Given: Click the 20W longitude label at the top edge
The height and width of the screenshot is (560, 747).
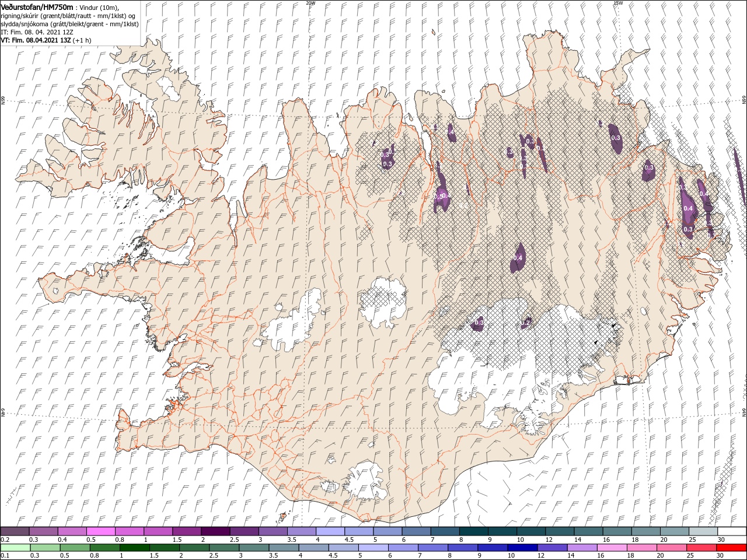Looking at the screenshot, I should click(x=310, y=3).
